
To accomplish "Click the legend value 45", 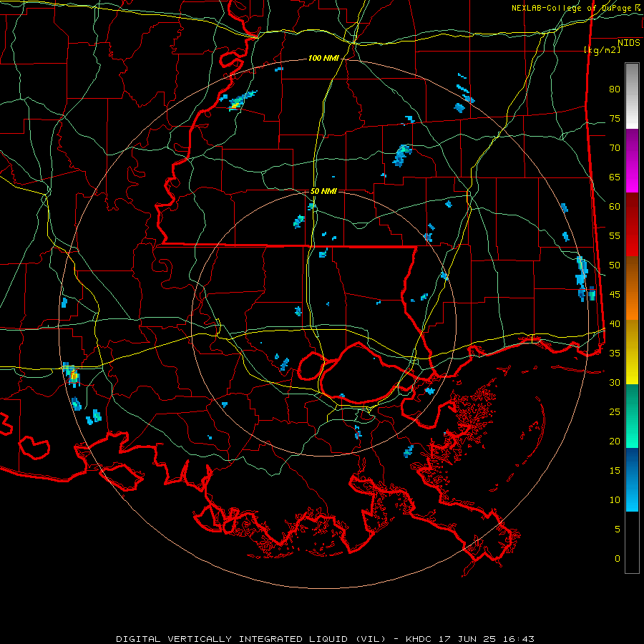I will click(615, 295).
